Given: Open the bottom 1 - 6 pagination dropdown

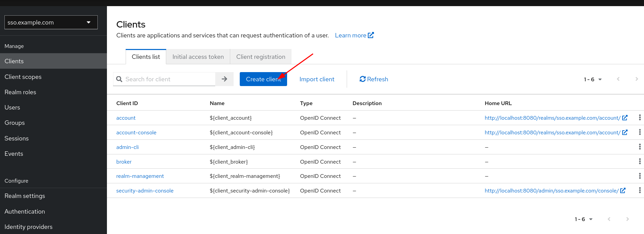Looking at the screenshot, I should click(583, 219).
